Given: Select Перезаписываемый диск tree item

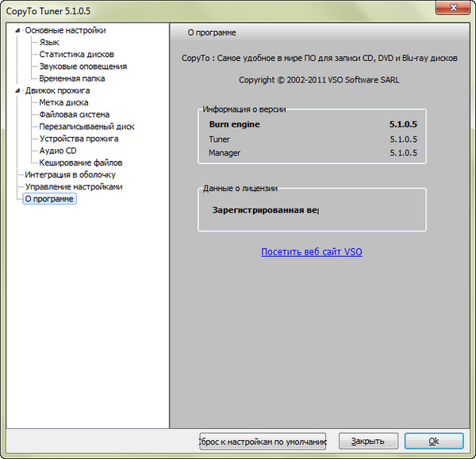Looking at the screenshot, I should (86, 126).
